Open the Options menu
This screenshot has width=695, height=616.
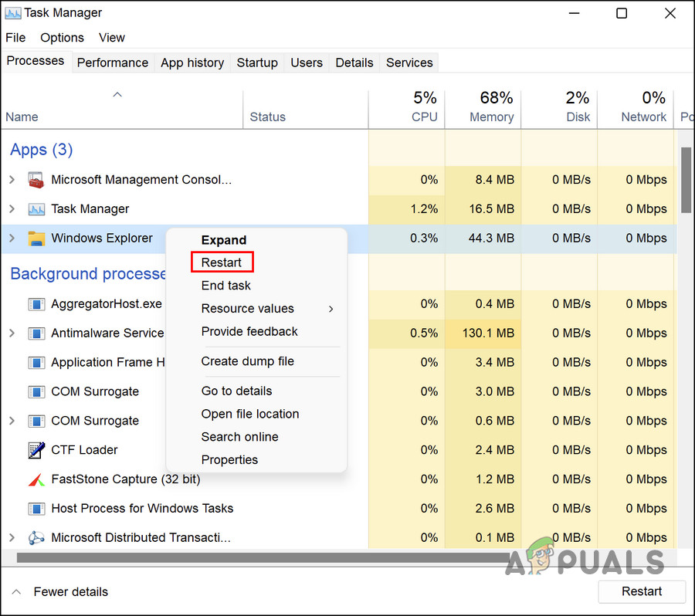62,37
